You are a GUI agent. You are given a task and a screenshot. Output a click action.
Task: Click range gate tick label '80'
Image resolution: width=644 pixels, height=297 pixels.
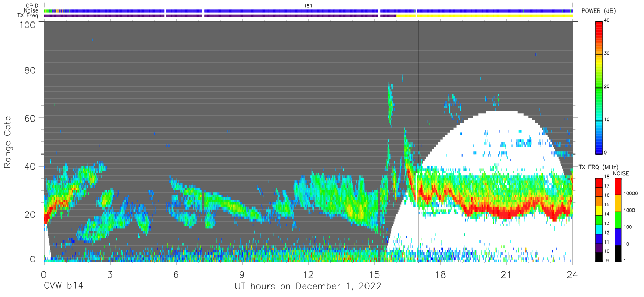tap(31, 70)
